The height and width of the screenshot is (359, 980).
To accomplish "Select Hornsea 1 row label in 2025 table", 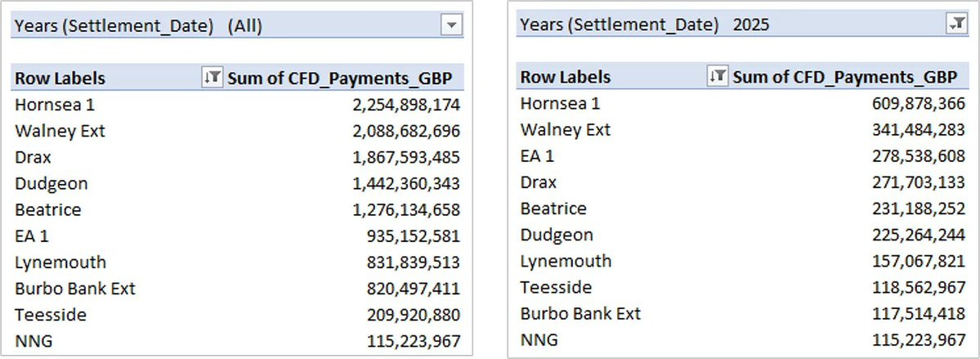I will click(x=560, y=103).
